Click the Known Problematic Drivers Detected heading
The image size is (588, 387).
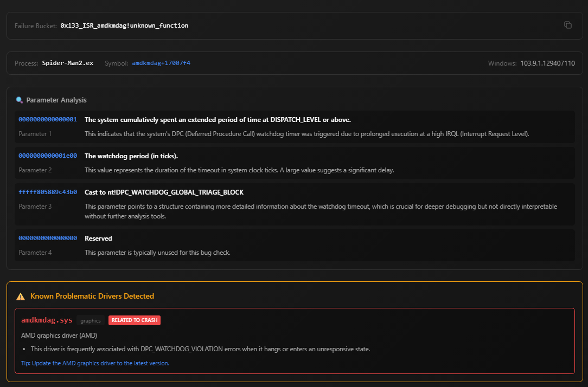tap(92, 296)
